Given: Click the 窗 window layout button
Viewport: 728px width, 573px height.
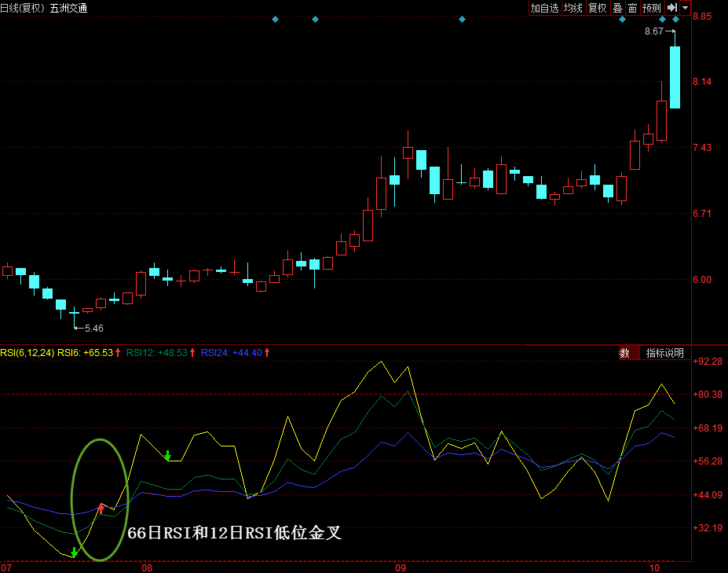Looking at the screenshot, I should coord(632,8).
